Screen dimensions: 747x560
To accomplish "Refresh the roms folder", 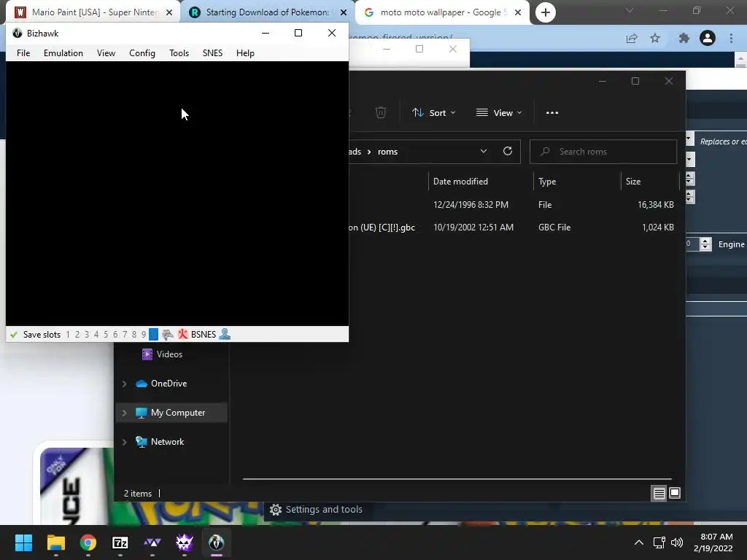I will tap(508, 151).
